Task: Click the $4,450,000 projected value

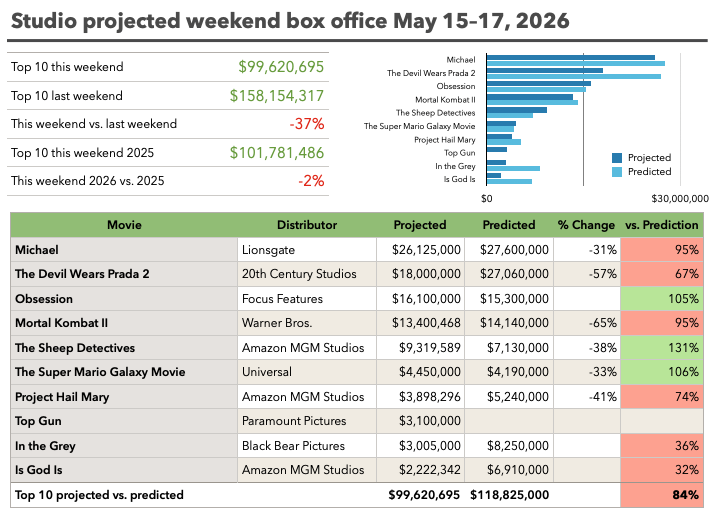Action: 429,372
